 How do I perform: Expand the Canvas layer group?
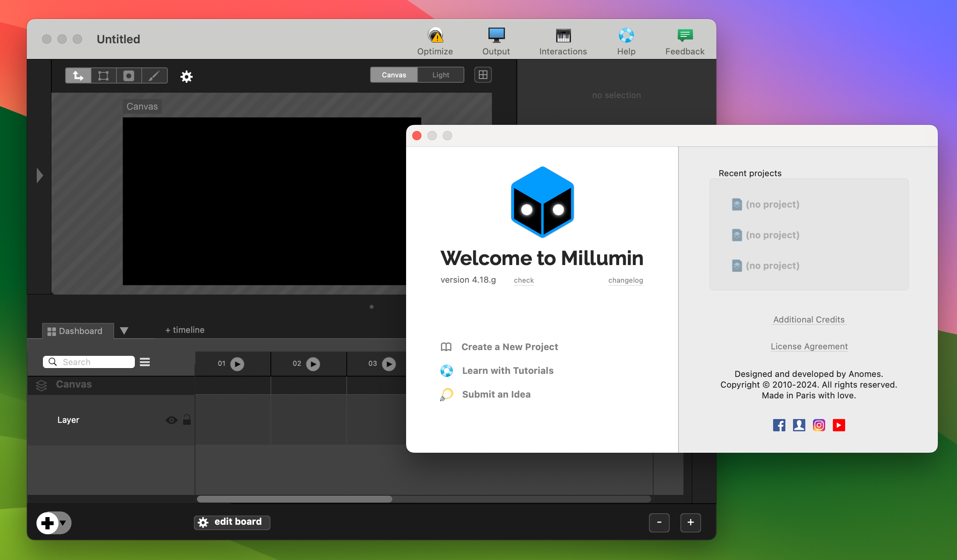coord(42,385)
